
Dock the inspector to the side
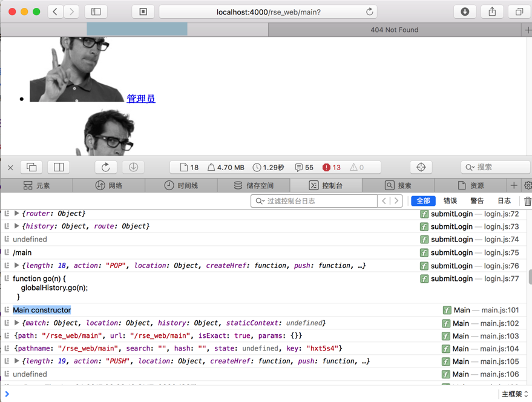click(x=58, y=167)
